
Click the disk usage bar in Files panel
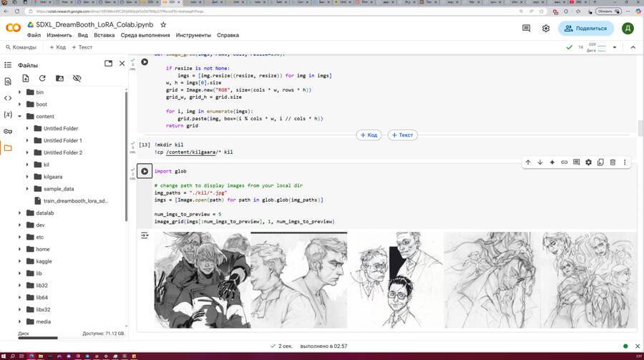tap(38, 338)
